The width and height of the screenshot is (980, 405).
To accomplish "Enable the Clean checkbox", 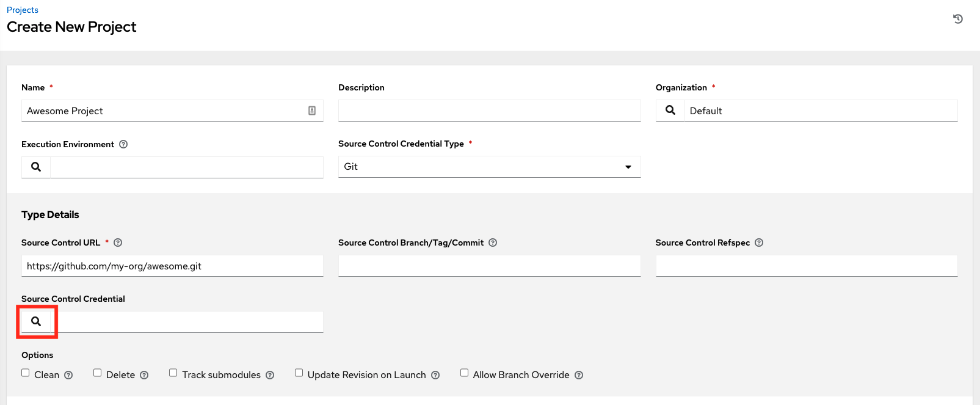I will pyautogui.click(x=26, y=373).
